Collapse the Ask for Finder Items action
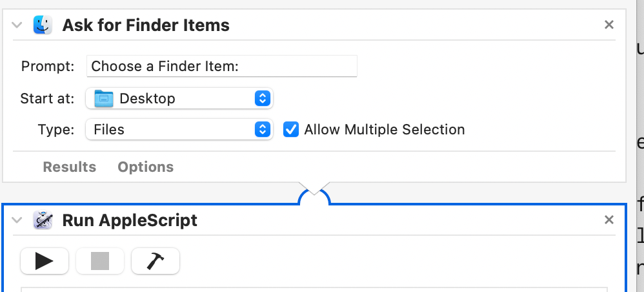 (17, 26)
